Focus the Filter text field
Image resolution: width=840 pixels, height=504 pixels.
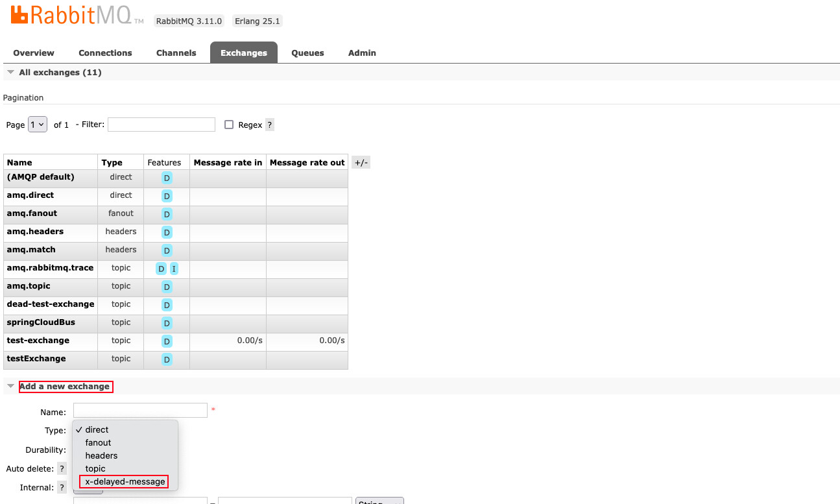coord(162,125)
